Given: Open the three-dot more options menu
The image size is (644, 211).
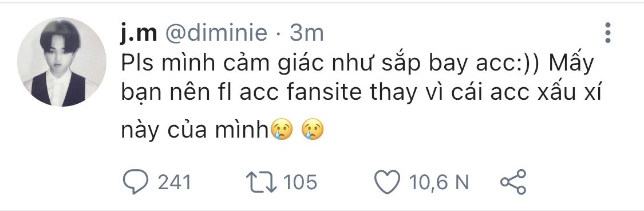Looking at the screenshot, I should pyautogui.click(x=608, y=33).
